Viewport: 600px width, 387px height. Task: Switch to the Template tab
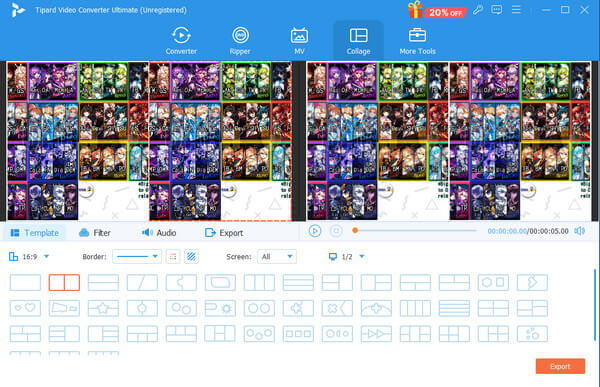point(34,233)
